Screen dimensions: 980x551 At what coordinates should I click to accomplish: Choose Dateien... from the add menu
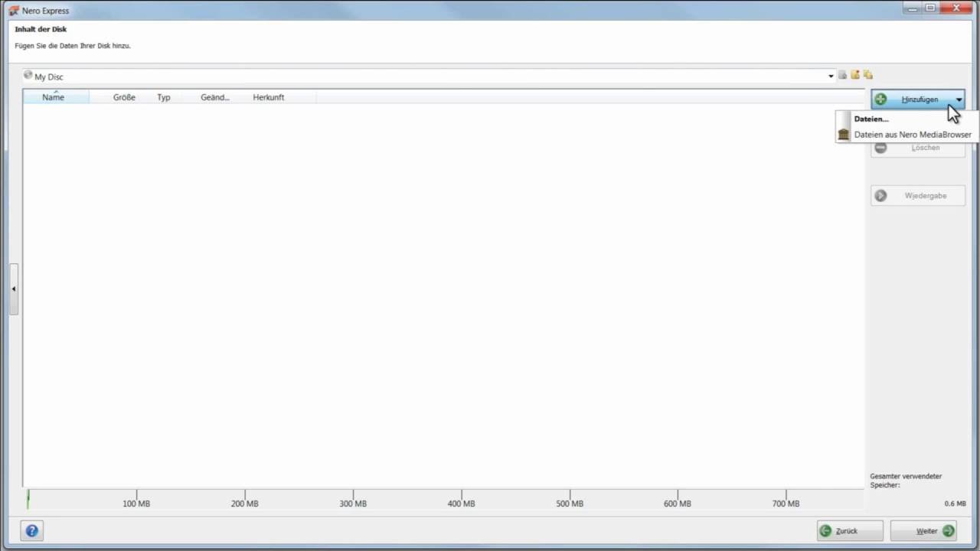tap(871, 119)
